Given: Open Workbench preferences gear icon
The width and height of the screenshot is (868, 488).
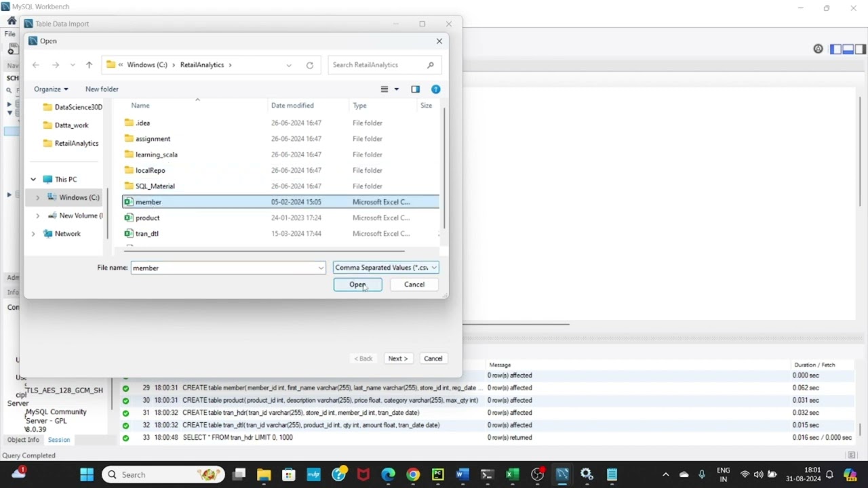Looking at the screenshot, I should click(x=818, y=49).
